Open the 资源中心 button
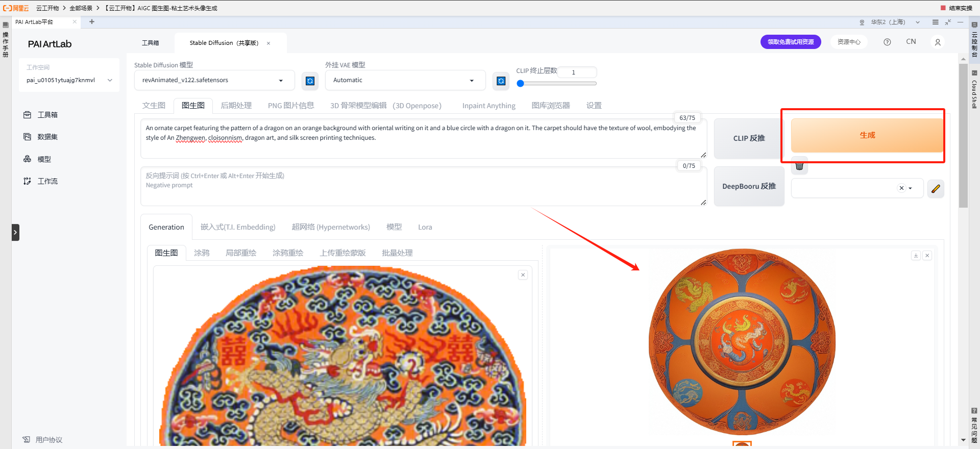Screen dimensions: 980x449 (849, 42)
